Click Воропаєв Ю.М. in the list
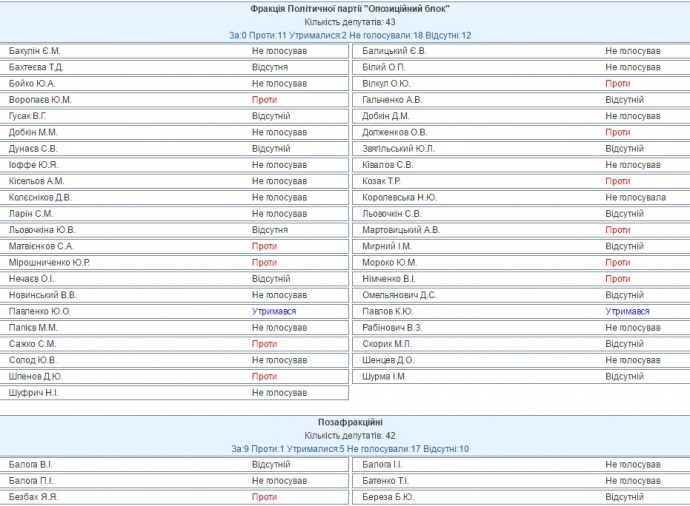690x506 pixels. pos(40,100)
